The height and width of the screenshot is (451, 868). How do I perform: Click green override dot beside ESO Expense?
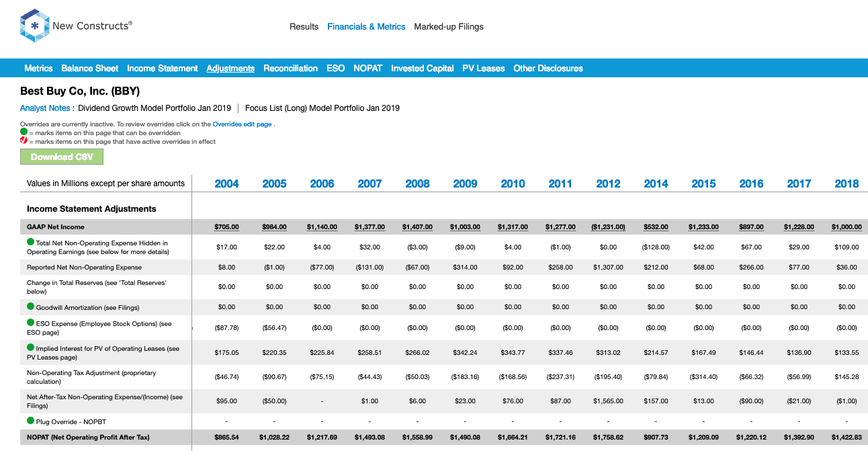[31, 323]
